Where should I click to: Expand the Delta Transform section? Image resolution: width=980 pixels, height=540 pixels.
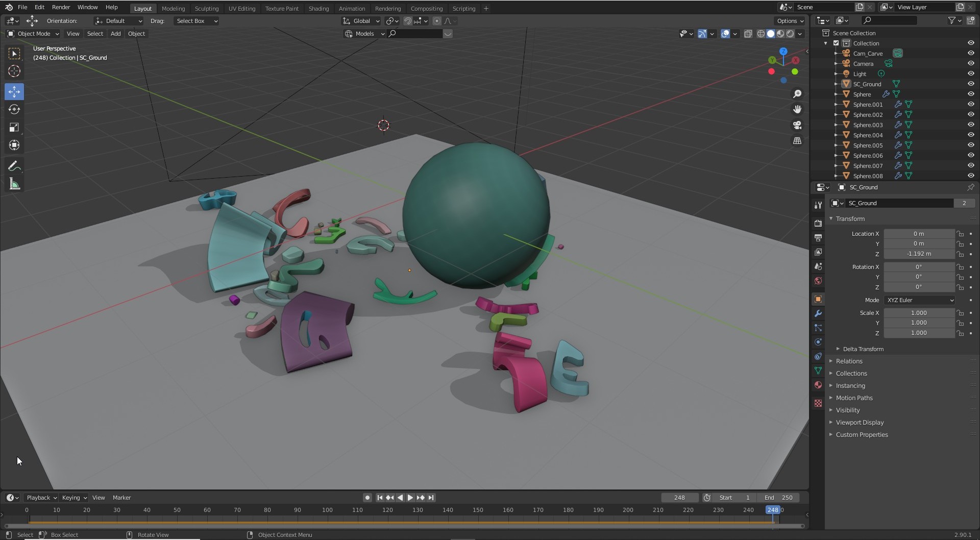(x=863, y=349)
